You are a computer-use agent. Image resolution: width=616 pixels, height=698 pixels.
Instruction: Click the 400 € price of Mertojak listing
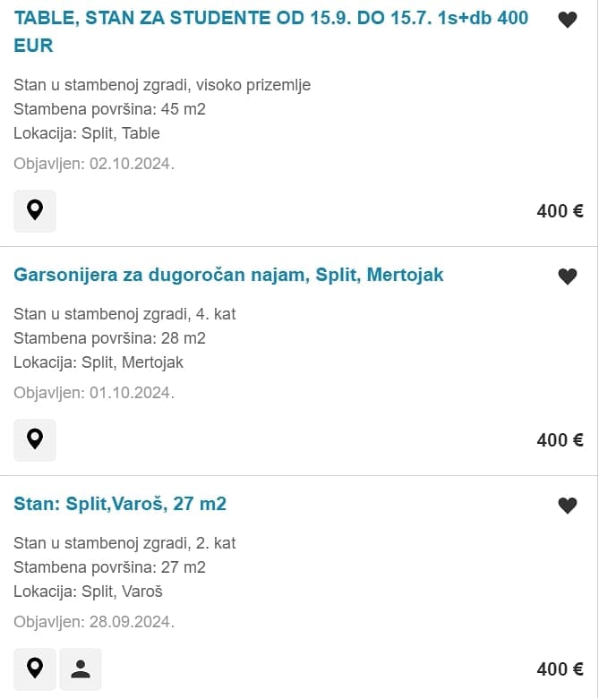(560, 440)
